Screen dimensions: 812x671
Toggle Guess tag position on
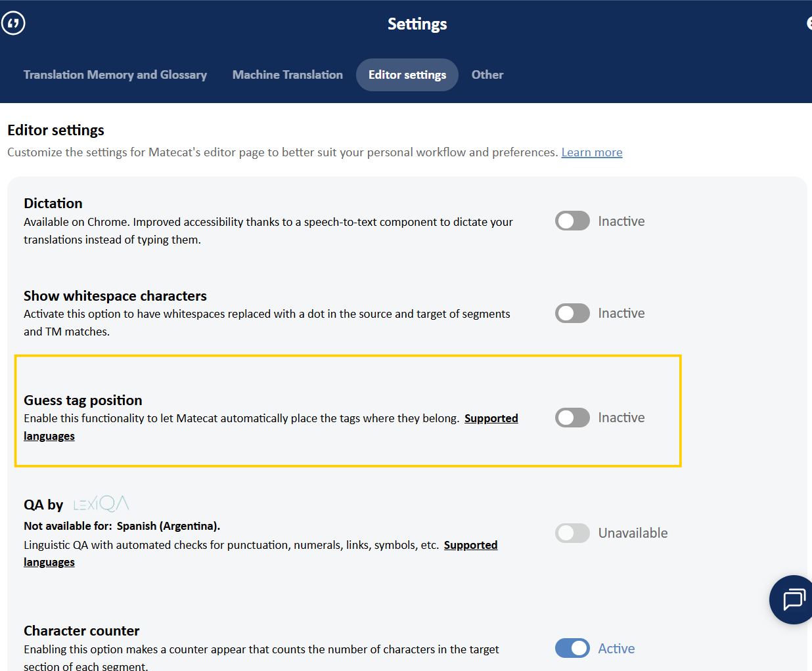coord(572,418)
